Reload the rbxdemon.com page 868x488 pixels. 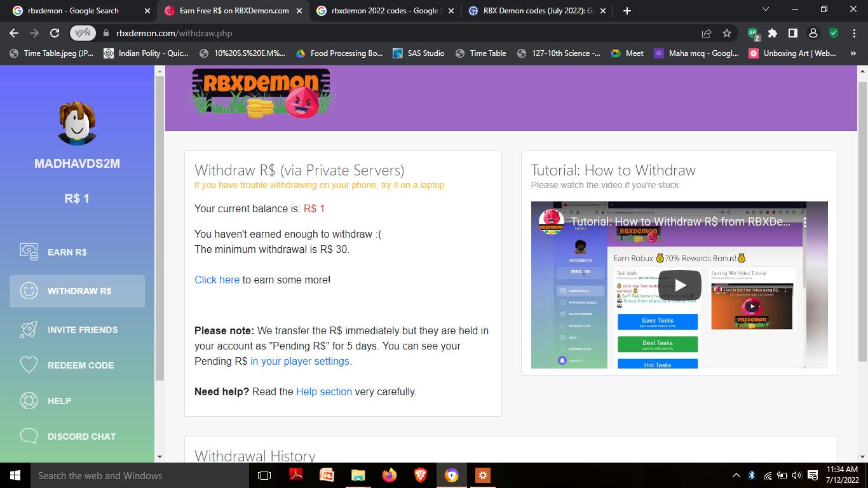pos(55,33)
